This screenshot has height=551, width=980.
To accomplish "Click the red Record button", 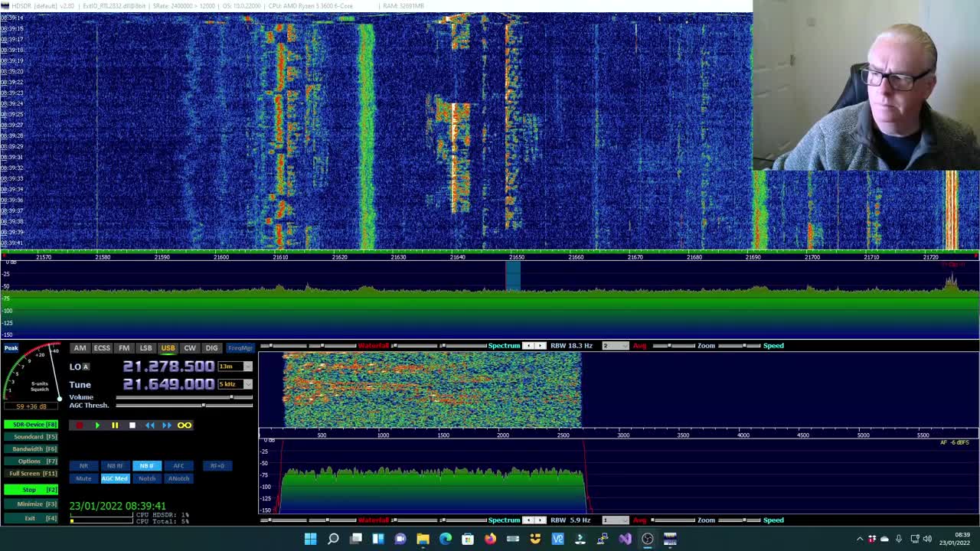I will click(79, 425).
